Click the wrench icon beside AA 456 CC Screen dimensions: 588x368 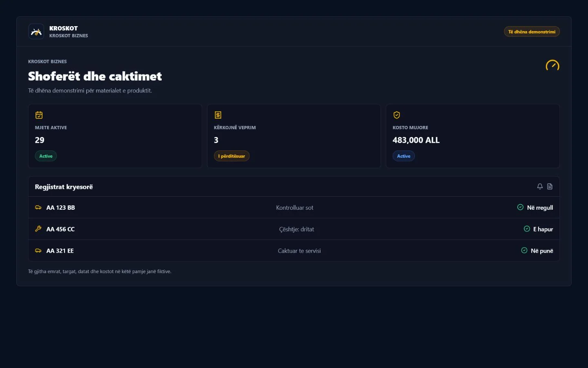(38, 229)
